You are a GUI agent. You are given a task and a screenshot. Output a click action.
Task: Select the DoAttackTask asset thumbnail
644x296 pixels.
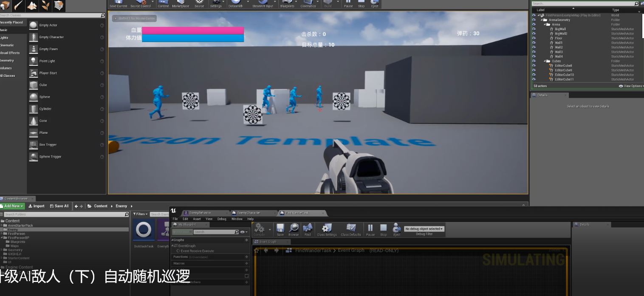pos(144,231)
